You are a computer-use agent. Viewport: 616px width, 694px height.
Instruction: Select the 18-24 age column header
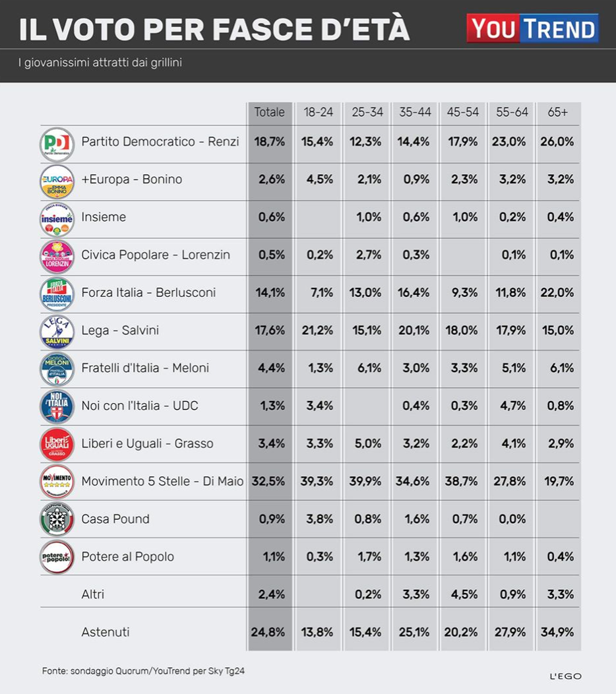pos(319,112)
